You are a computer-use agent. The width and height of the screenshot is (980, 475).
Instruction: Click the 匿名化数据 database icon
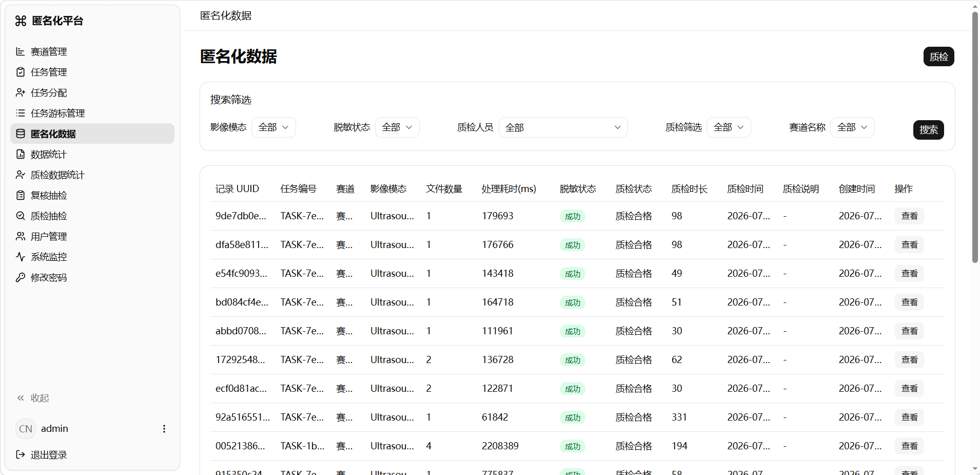tap(21, 134)
